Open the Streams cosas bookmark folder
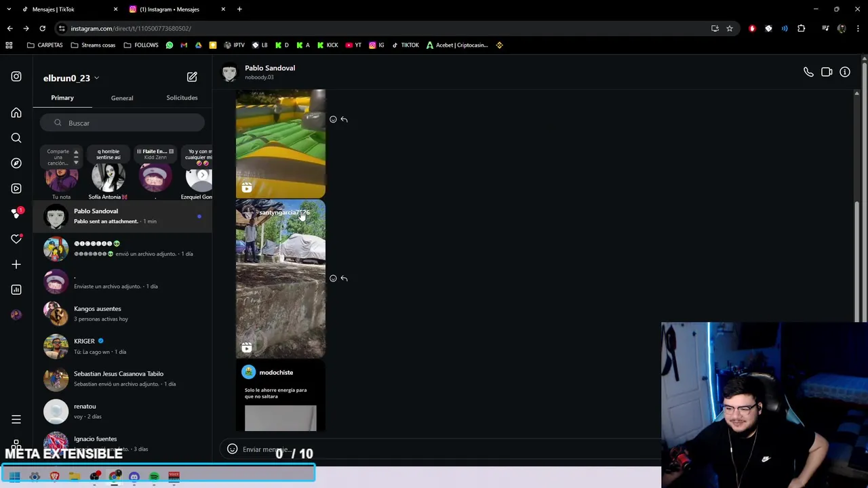Screen dimensions: 868x488 (93, 45)
